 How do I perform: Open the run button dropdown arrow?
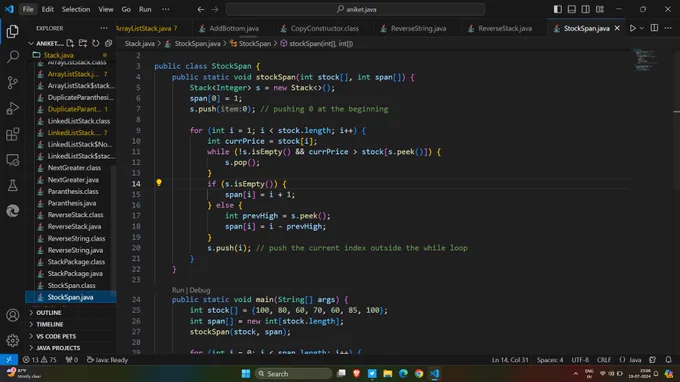point(642,28)
